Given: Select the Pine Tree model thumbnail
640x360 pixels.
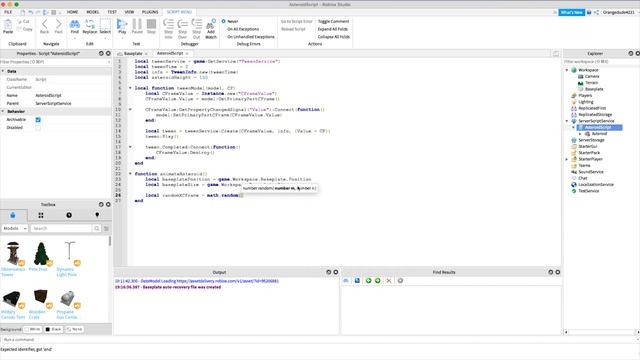Looking at the screenshot, I should coord(41,254).
